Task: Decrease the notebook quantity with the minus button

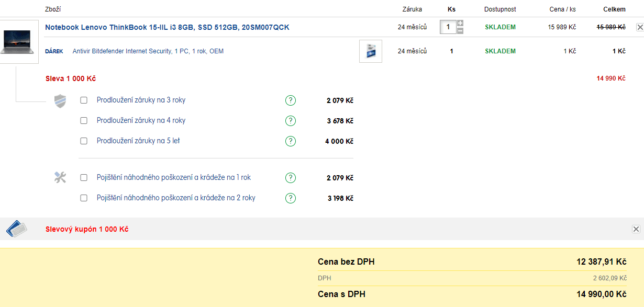Action: coord(460,31)
